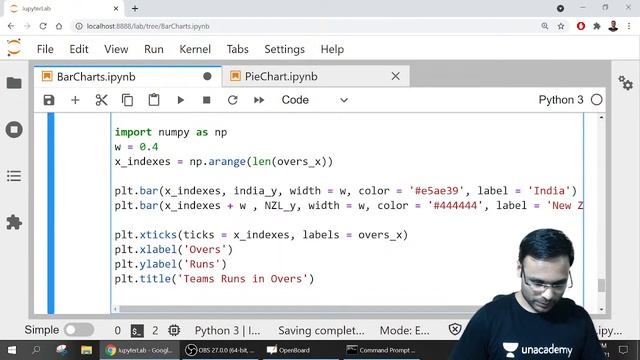Open the File menu
This screenshot has height=360, width=640.
coord(45,49)
